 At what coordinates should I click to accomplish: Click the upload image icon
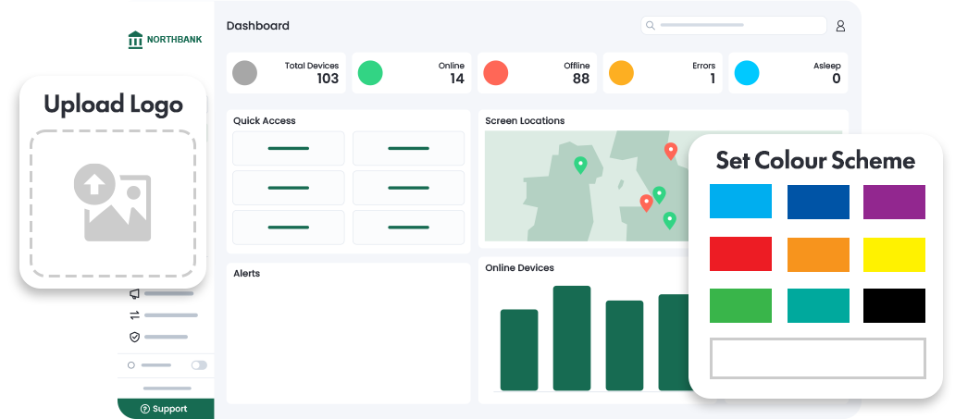[113, 203]
